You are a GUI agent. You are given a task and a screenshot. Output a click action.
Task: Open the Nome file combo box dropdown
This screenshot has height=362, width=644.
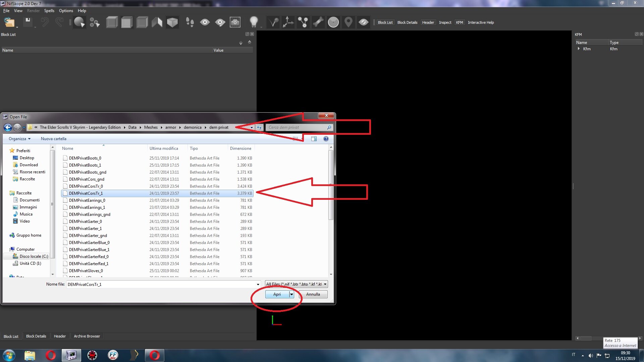tap(258, 284)
